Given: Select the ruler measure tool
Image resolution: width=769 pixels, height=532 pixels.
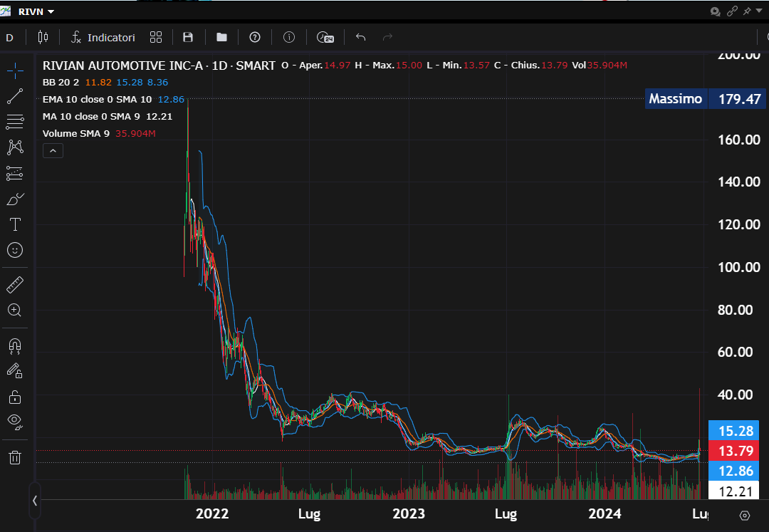Looking at the screenshot, I should tap(15, 286).
